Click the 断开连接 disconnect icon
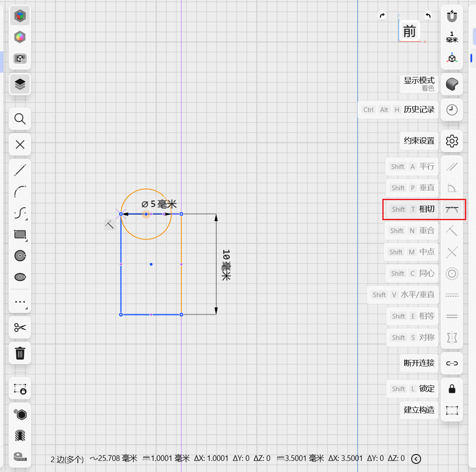Screen dimensions: 476x472 (452, 363)
